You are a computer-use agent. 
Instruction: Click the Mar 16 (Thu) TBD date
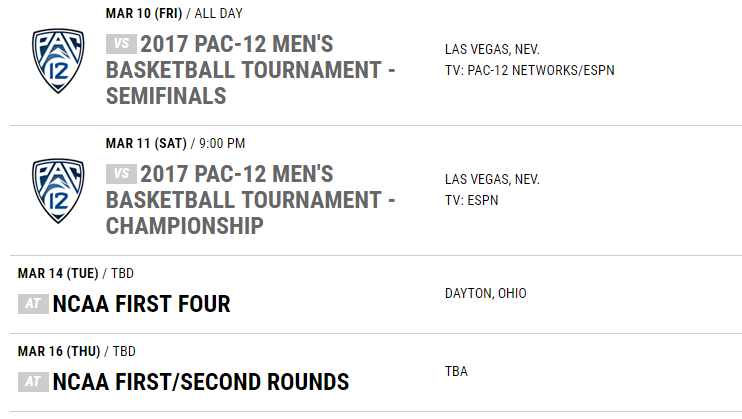pos(77,351)
